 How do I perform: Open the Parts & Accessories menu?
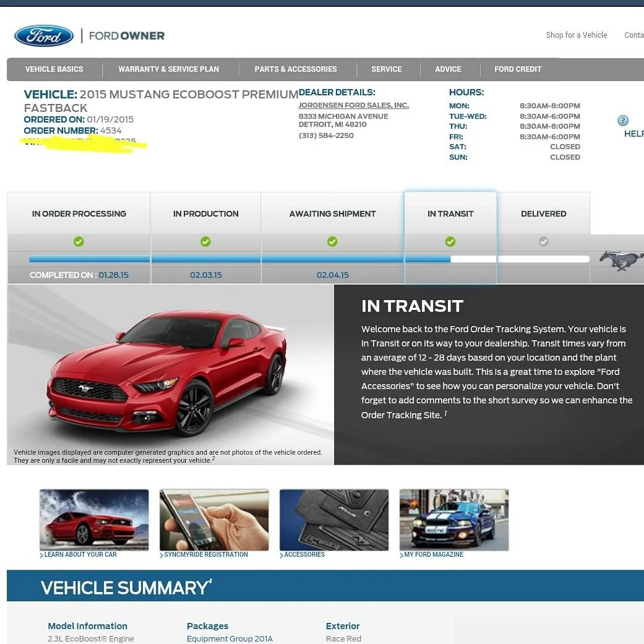[296, 69]
